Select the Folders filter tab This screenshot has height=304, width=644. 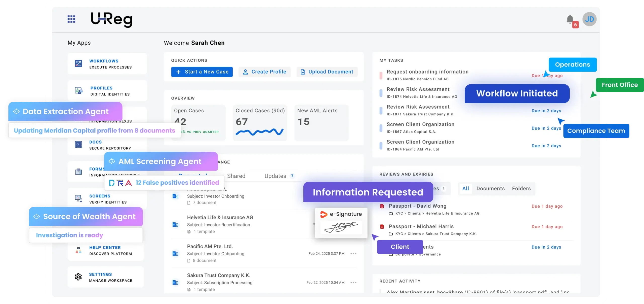pyautogui.click(x=521, y=188)
